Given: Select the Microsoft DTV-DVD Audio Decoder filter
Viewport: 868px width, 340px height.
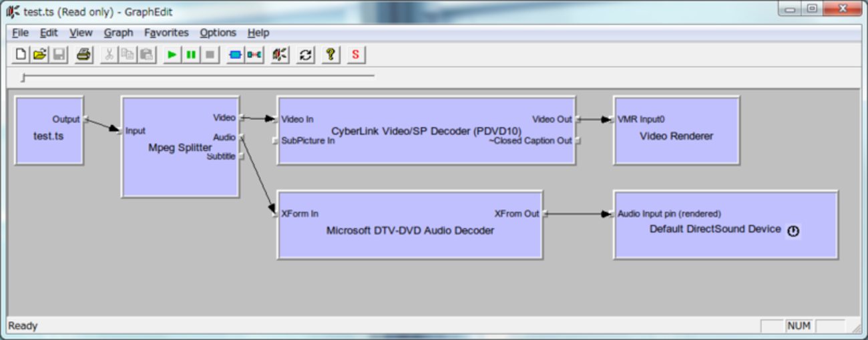Looking at the screenshot, I should coord(410,225).
